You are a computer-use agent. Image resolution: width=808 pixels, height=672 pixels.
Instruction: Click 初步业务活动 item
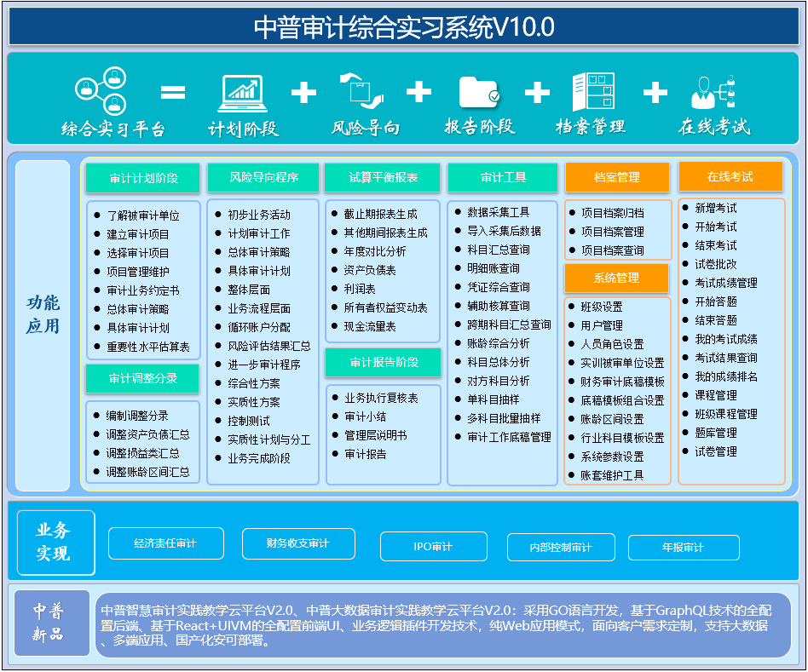click(x=259, y=215)
